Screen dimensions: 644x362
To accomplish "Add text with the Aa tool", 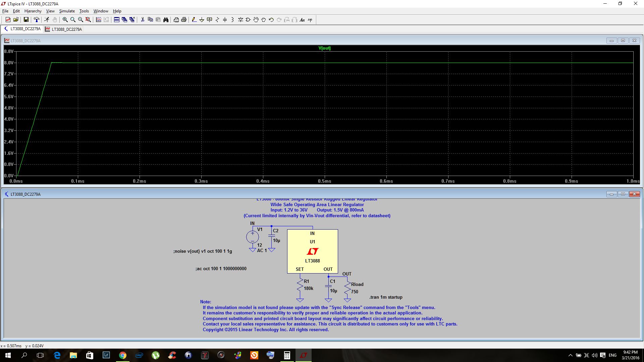I will tap(302, 20).
